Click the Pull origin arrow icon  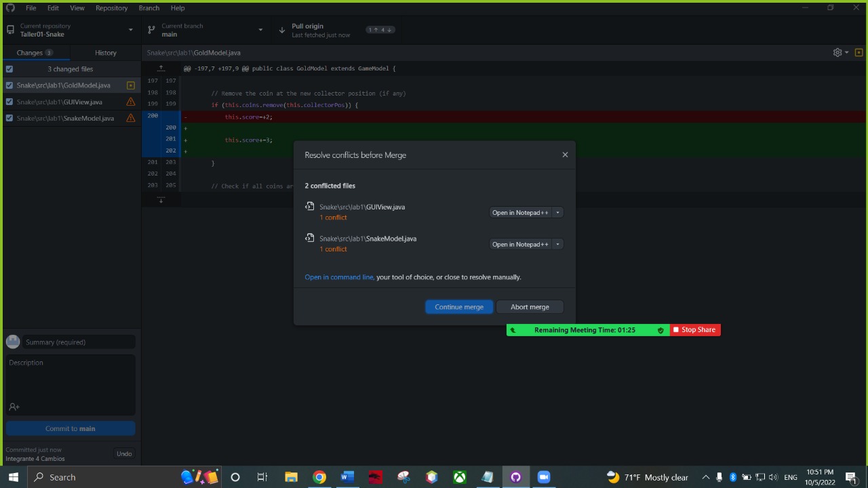coord(282,30)
